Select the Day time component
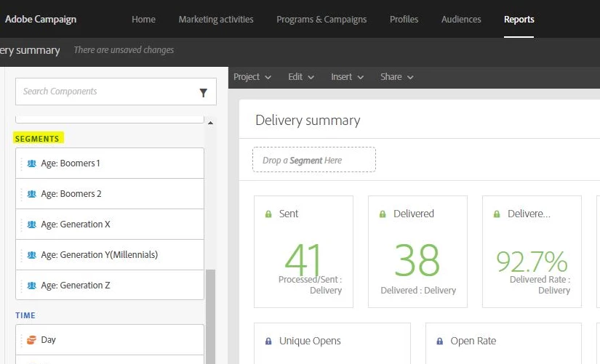Screen dimensions: 600x364 [110, 339]
